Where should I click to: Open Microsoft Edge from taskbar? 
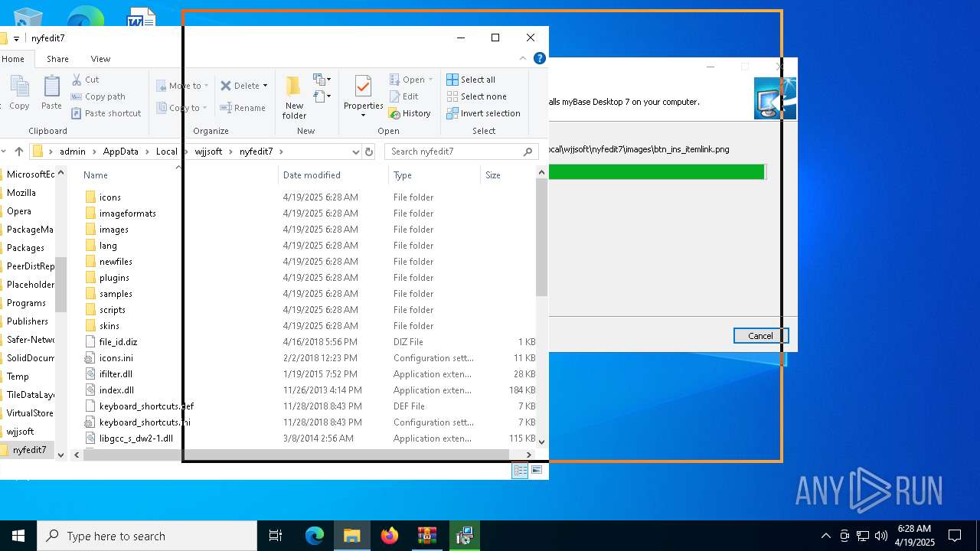click(x=315, y=536)
